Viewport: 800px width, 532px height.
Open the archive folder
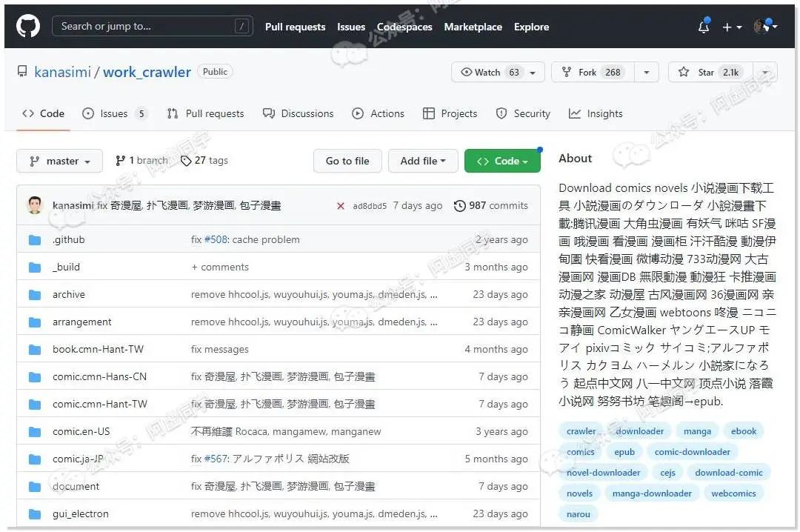click(x=68, y=295)
